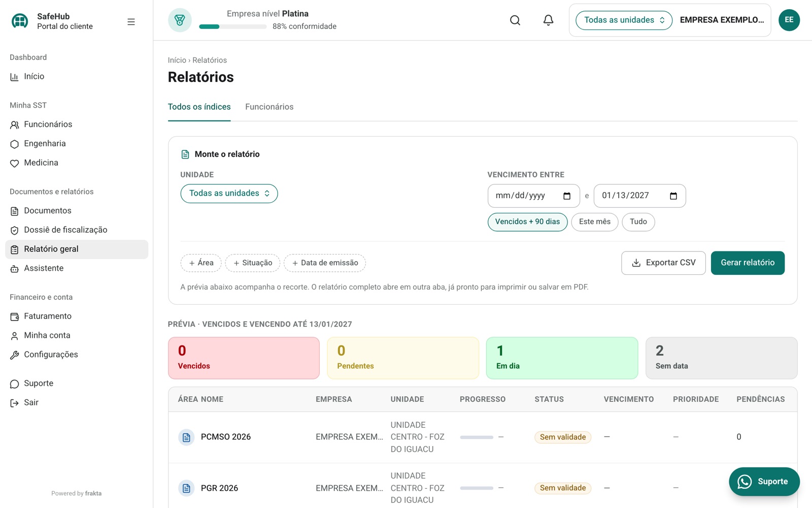Screen dimensions: 812x508
Task: Click the Sem data summary card
Action: point(722,358)
